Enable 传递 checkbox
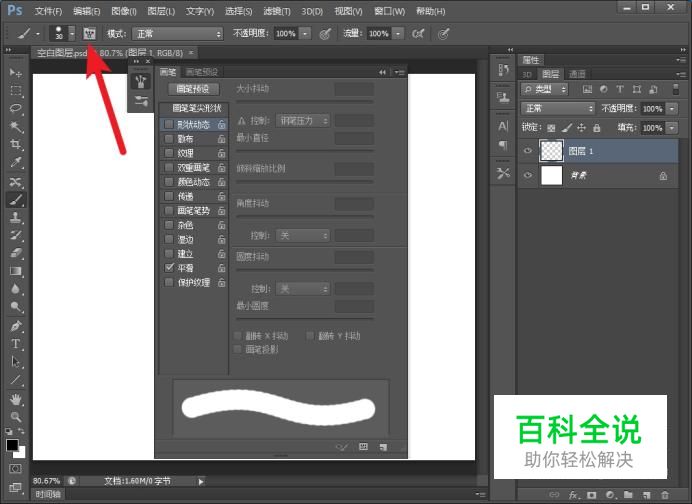 click(x=169, y=196)
